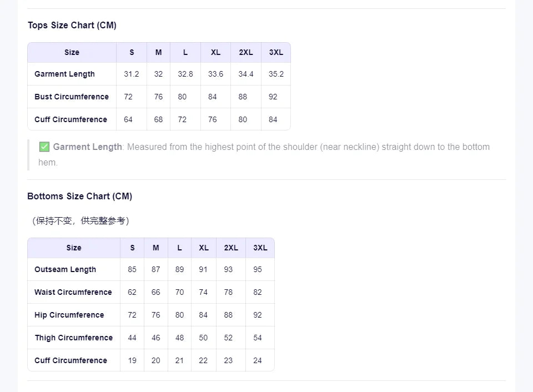Click the Outseam Length row label
This screenshot has width=533, height=392.
pyautogui.click(x=66, y=269)
